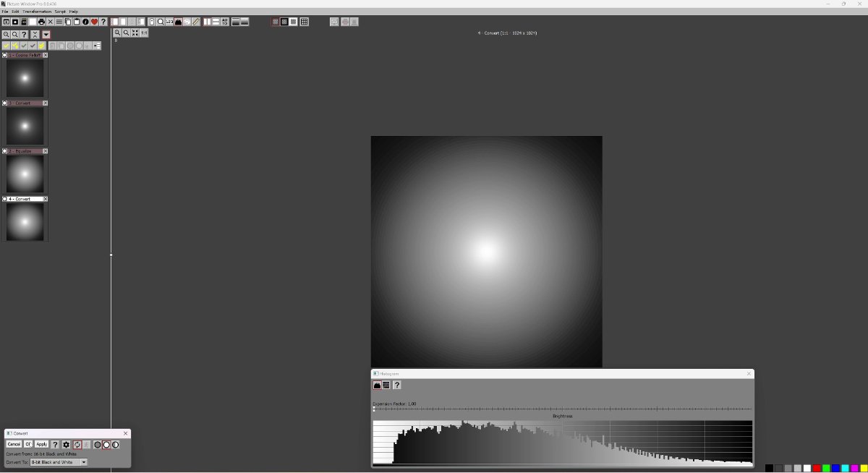Viewport: 868px width, 473px height.
Task: Open the Script menu
Action: 60,12
